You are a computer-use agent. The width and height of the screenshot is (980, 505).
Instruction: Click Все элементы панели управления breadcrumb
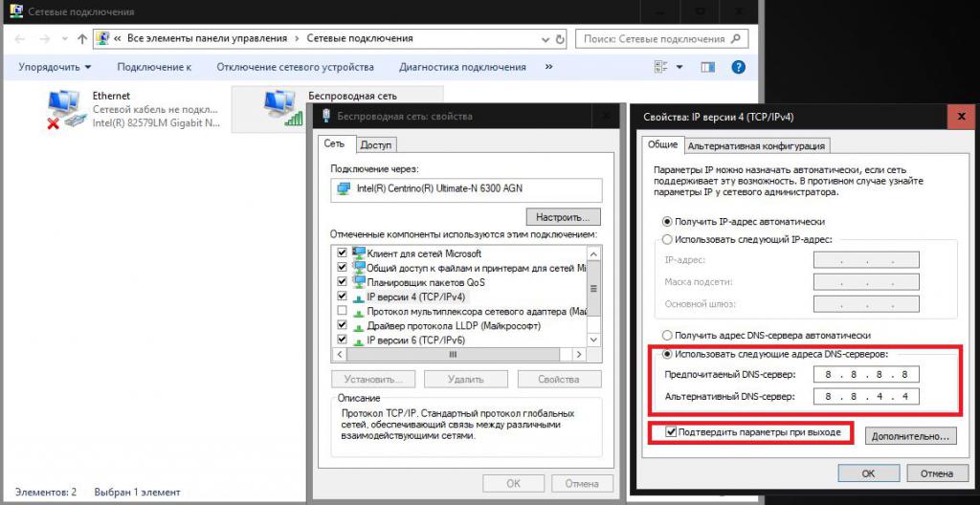207,38
